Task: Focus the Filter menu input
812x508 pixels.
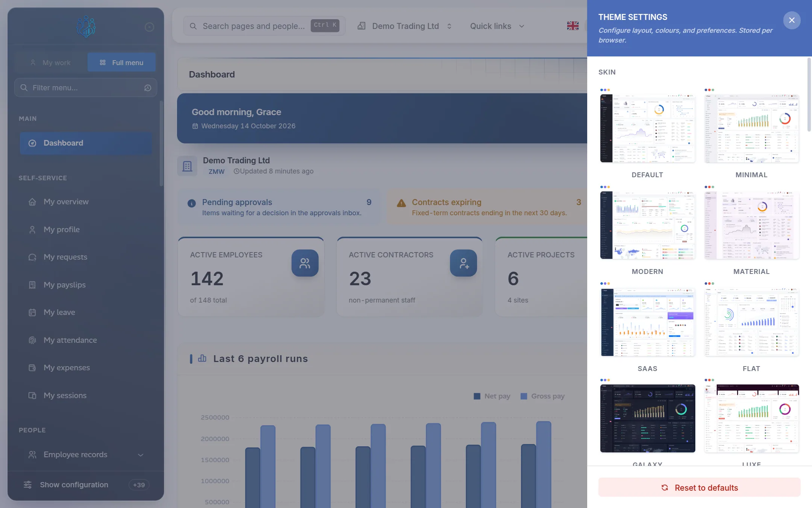Action: pos(86,88)
